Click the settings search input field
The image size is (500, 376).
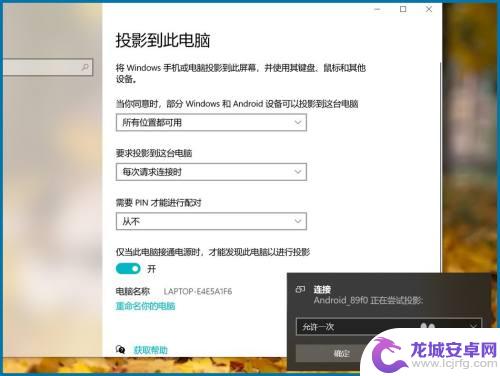click(x=47, y=67)
